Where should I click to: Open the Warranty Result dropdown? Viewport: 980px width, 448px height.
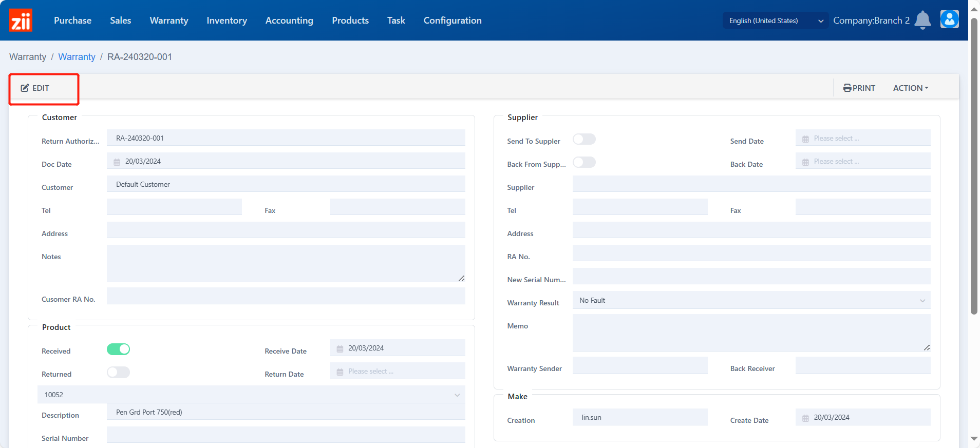[751, 300]
